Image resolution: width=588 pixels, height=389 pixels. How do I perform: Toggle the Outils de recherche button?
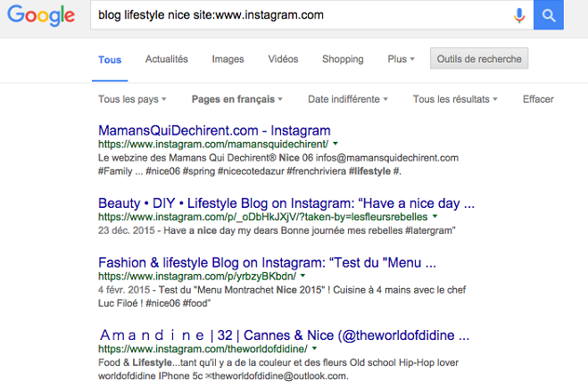(x=479, y=59)
